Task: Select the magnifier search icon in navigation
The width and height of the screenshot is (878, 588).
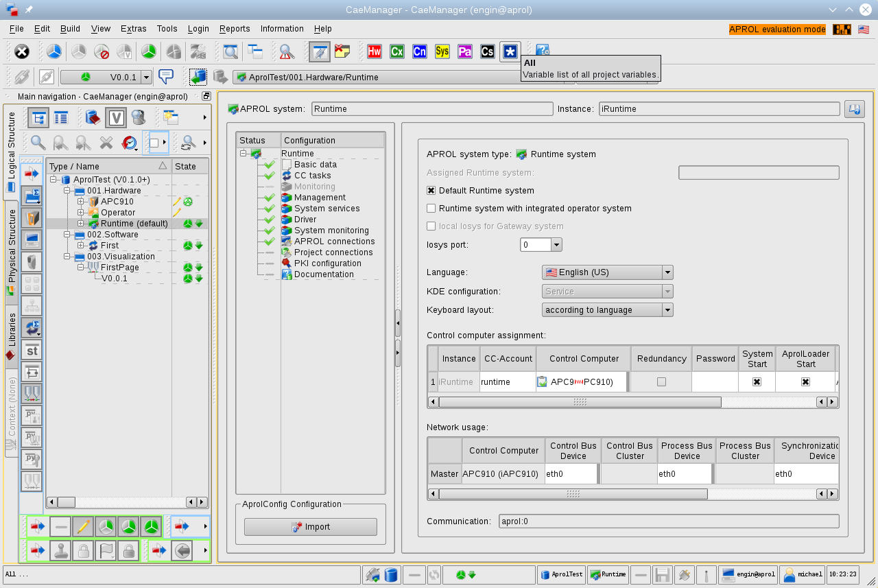Action: coord(38,143)
